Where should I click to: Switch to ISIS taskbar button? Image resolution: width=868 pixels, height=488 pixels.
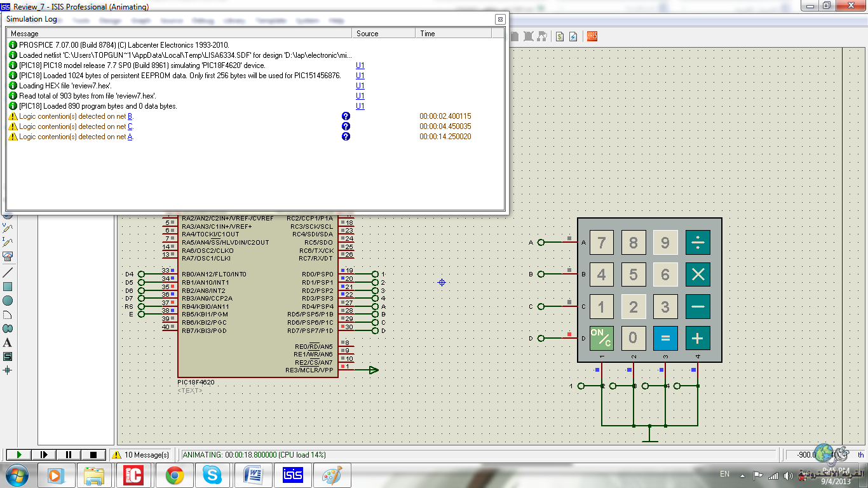[292, 475]
